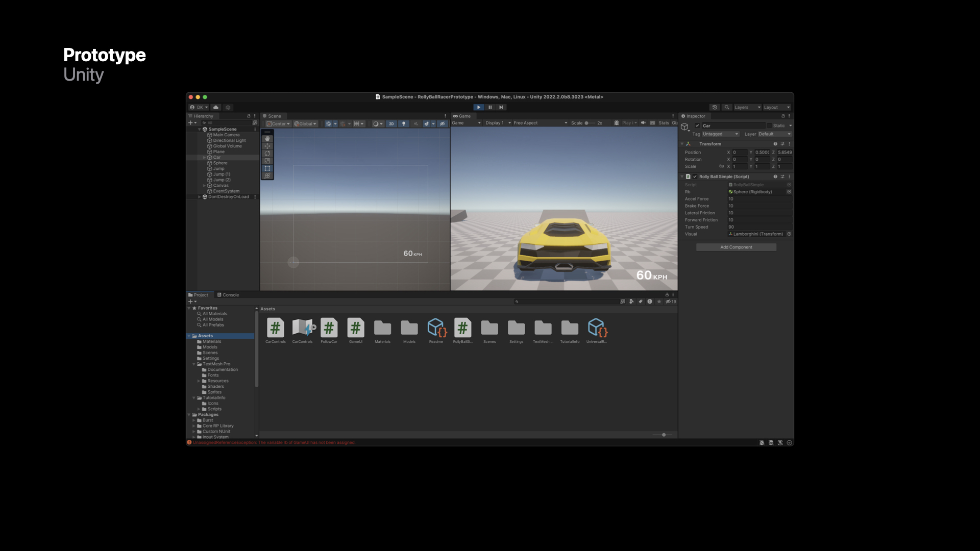
Task: Switch to the Console tab
Action: tap(228, 295)
